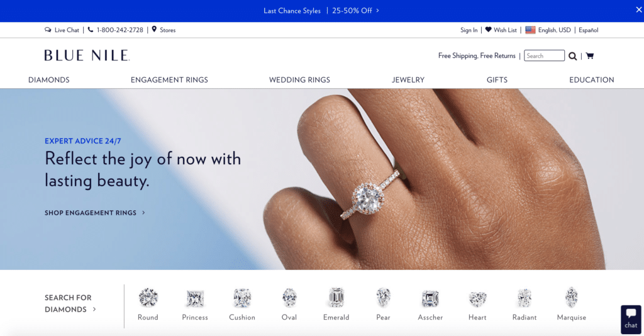Open the English, USD language selector
The height and width of the screenshot is (336, 644).
(548, 30)
